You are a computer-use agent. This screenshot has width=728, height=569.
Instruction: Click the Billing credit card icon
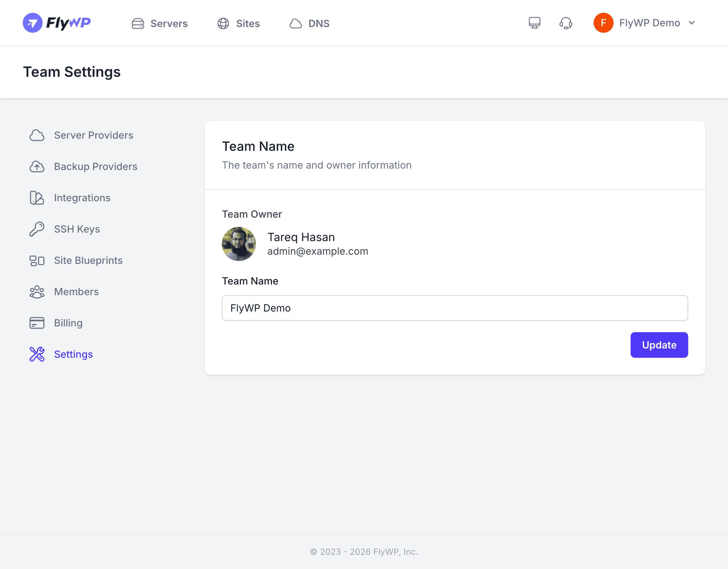click(x=37, y=323)
